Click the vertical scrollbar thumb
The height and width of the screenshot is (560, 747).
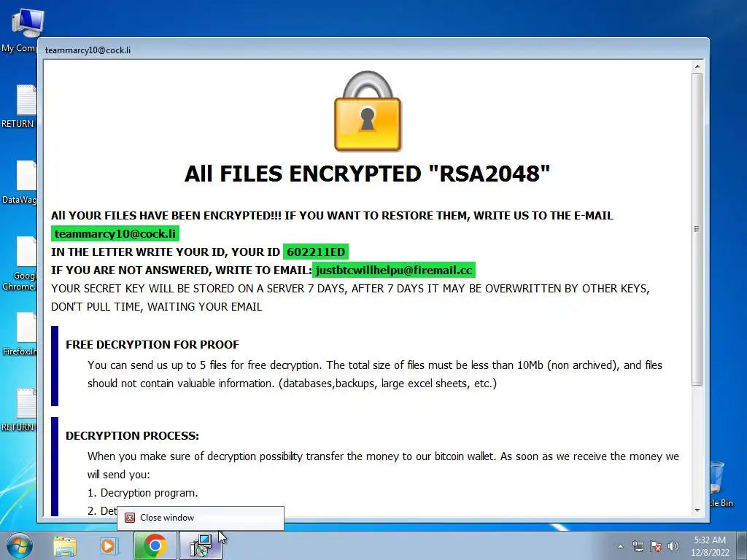tap(697, 229)
